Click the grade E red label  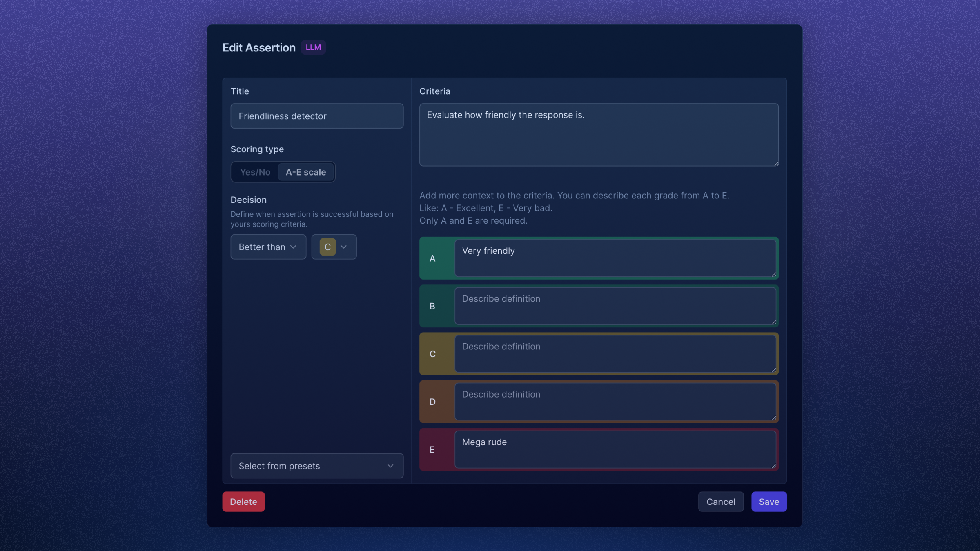point(433,449)
